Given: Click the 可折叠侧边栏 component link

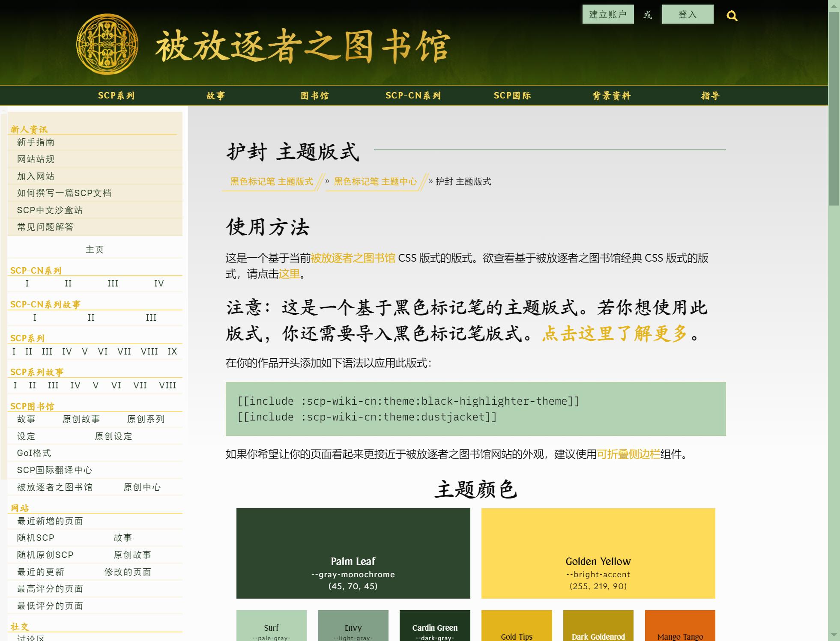Looking at the screenshot, I should [628, 454].
